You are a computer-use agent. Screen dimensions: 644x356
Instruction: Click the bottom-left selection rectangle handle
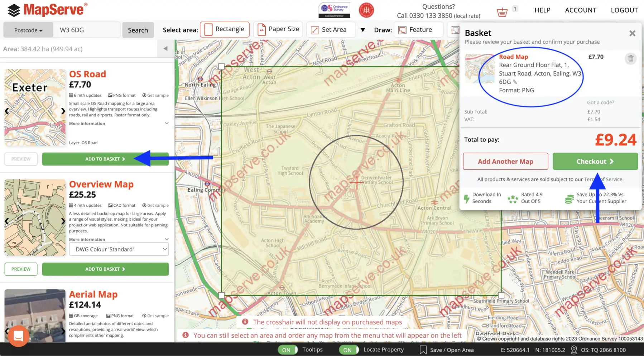(x=221, y=295)
